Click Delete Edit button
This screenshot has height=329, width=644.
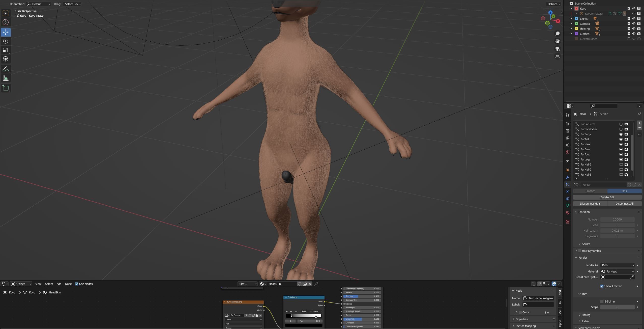(x=607, y=197)
